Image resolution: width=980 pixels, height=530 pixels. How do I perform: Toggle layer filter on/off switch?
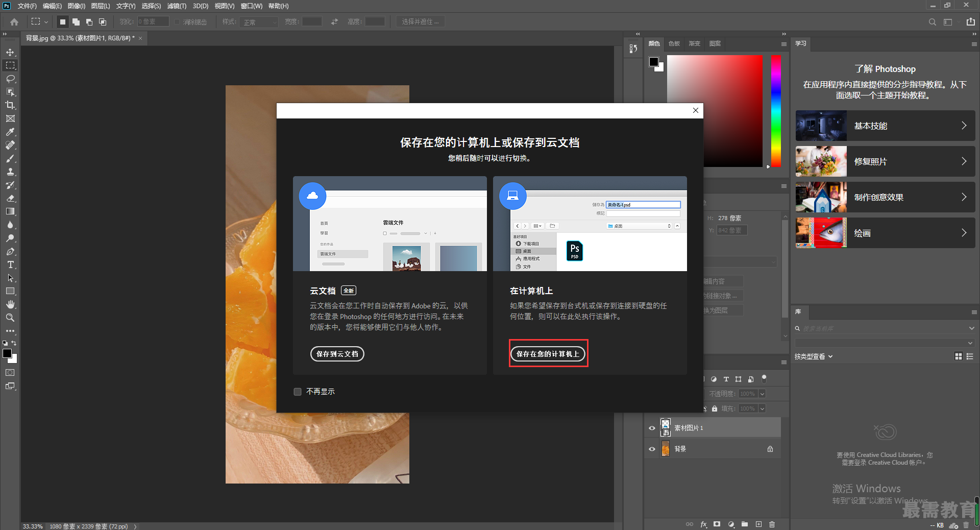[x=764, y=378]
